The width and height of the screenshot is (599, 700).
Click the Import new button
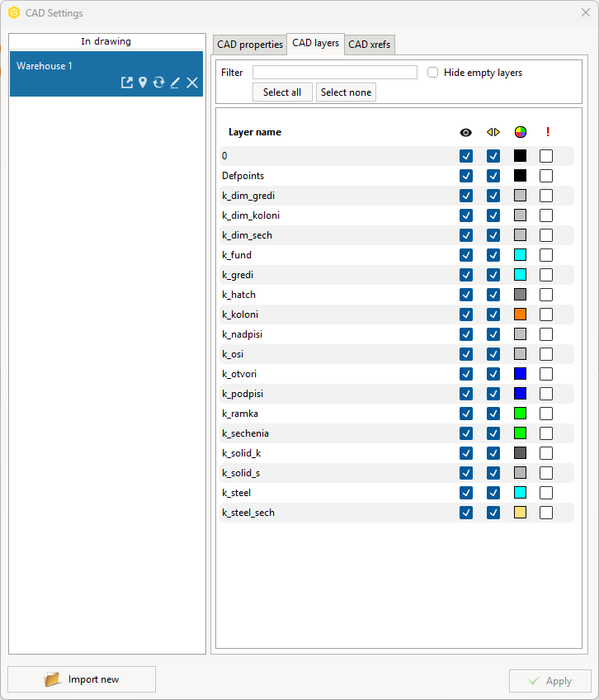click(x=82, y=679)
